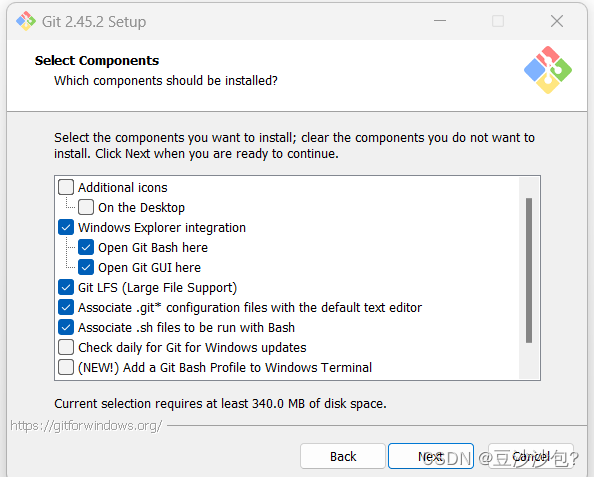Click the components list scrollbar thumb
The width and height of the screenshot is (594, 477).
pos(529,270)
